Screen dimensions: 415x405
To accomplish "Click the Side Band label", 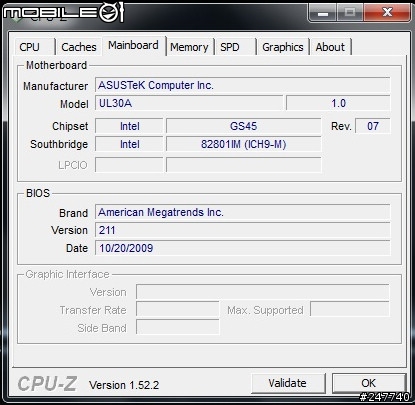I will point(102,328).
